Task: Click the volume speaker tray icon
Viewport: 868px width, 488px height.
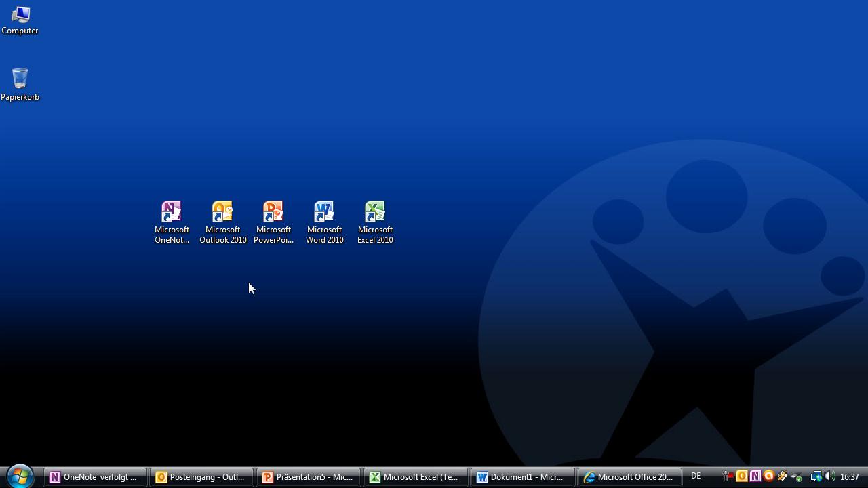Action: click(x=830, y=476)
